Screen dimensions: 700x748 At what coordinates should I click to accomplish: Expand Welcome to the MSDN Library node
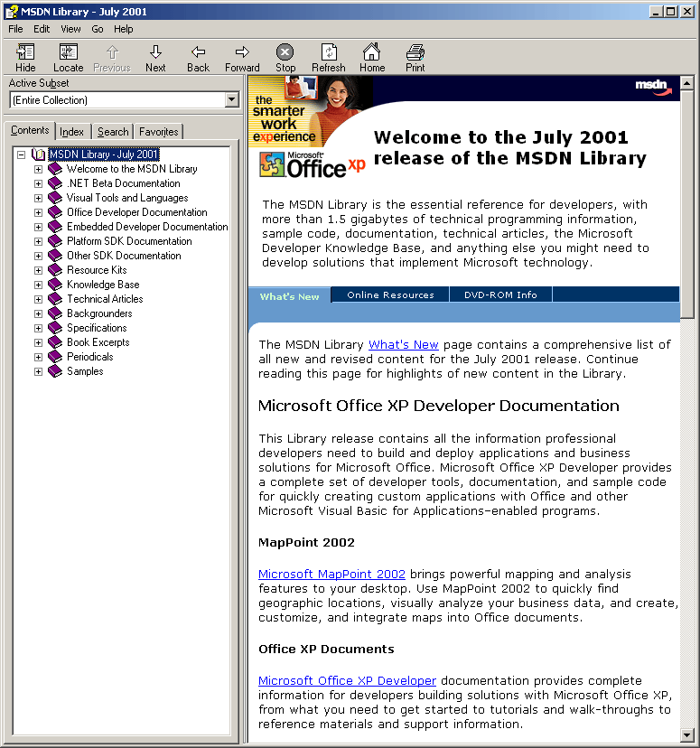pyautogui.click(x=38, y=169)
